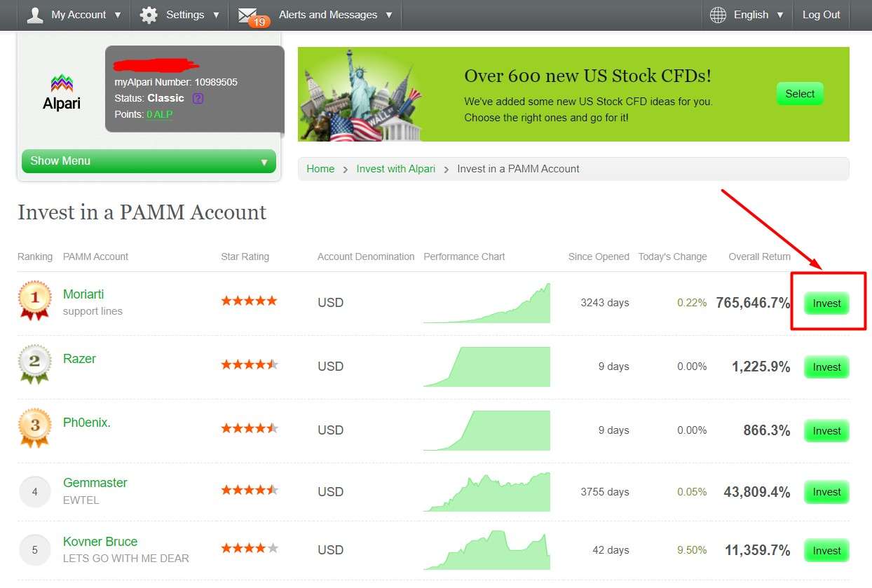Open the Gemmaster PAMM account link
The height and width of the screenshot is (588, 872).
click(95, 483)
